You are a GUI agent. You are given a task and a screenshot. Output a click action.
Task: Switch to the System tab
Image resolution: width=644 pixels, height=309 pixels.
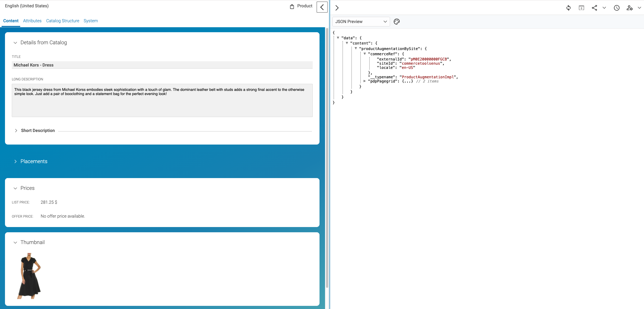tap(90, 21)
